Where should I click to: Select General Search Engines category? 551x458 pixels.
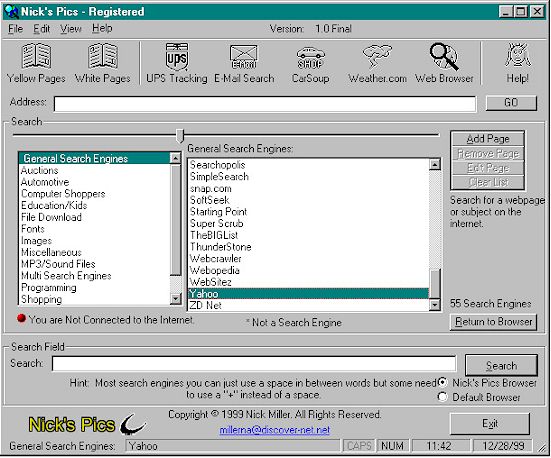click(x=94, y=159)
